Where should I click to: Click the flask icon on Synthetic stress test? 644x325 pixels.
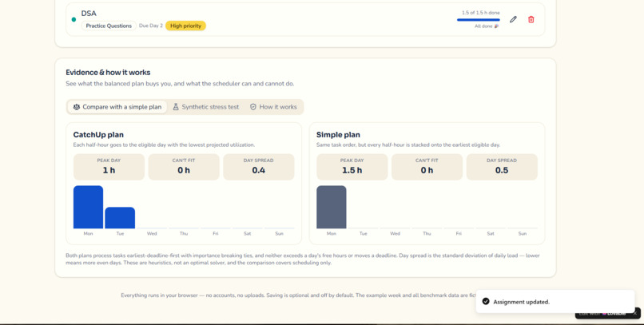point(176,107)
